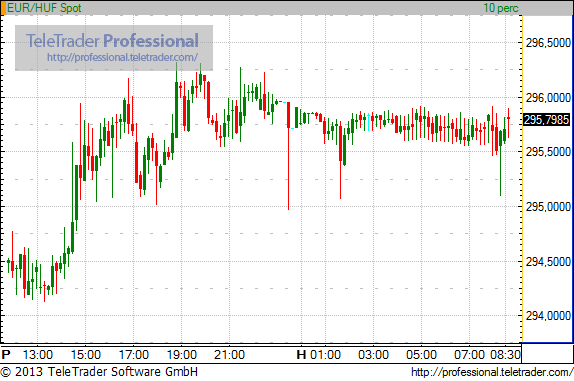Click the 294,5000 price axis label
This screenshot has height=381, width=574.
pyautogui.click(x=548, y=262)
